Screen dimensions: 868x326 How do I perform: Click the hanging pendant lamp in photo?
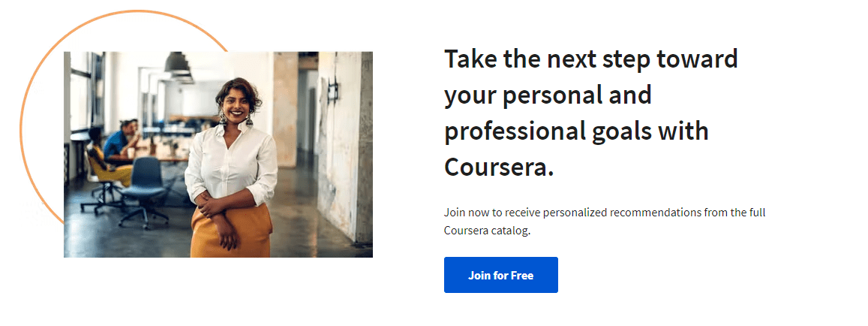(177, 65)
